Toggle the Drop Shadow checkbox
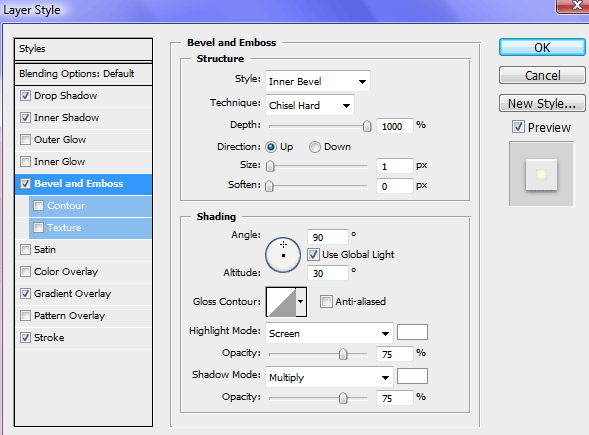Viewport: 589px width, 435px height. pyautogui.click(x=25, y=96)
